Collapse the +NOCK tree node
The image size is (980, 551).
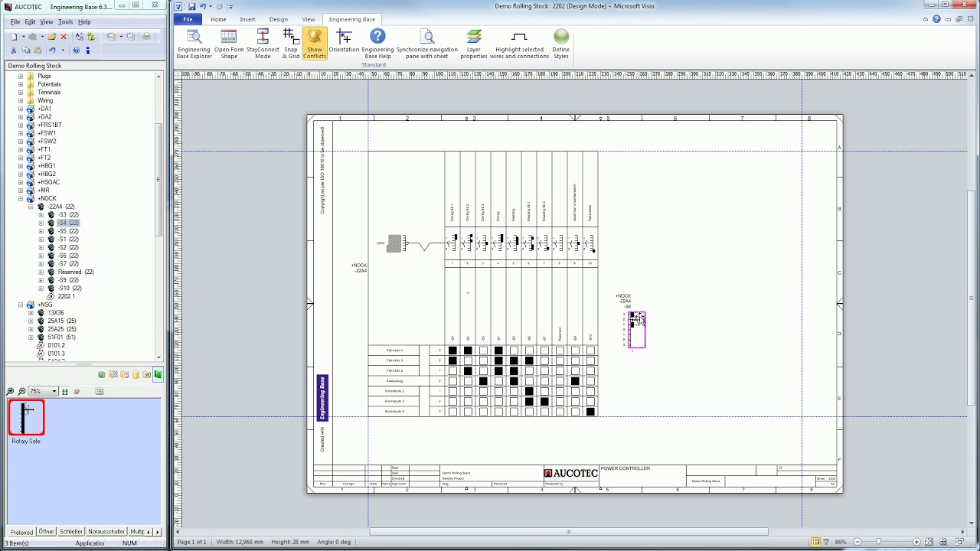21,198
